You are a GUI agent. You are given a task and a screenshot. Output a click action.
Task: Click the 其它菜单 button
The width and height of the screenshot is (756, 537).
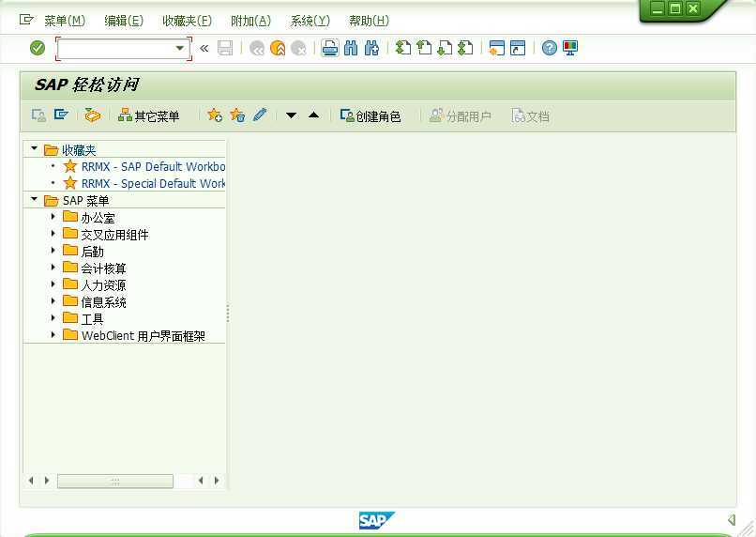[x=149, y=115]
